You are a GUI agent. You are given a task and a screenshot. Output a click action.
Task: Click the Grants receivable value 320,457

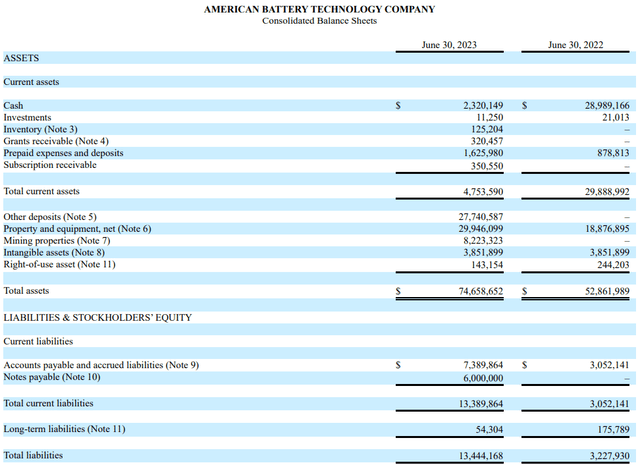click(487, 141)
